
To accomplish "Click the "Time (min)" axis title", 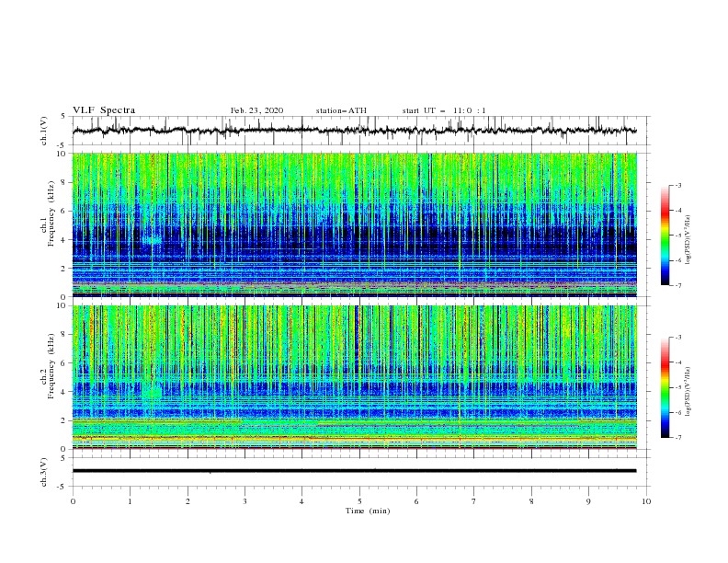I will 368,511.
